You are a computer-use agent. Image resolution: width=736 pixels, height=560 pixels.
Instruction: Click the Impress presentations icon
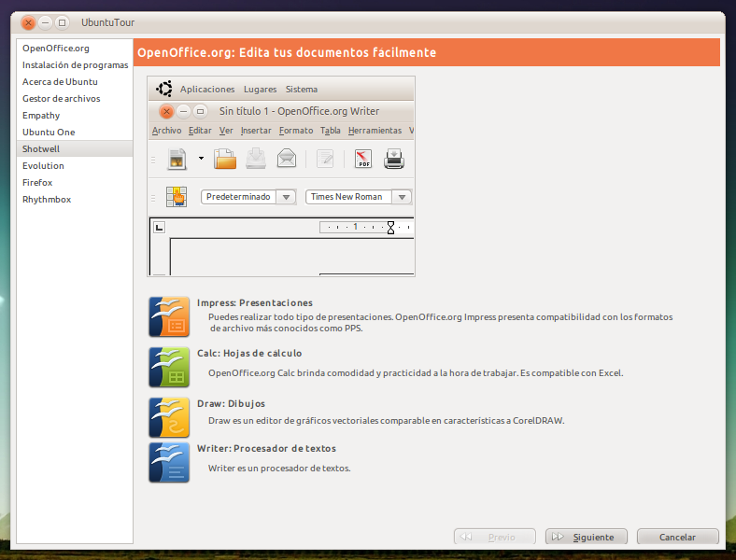pos(169,316)
